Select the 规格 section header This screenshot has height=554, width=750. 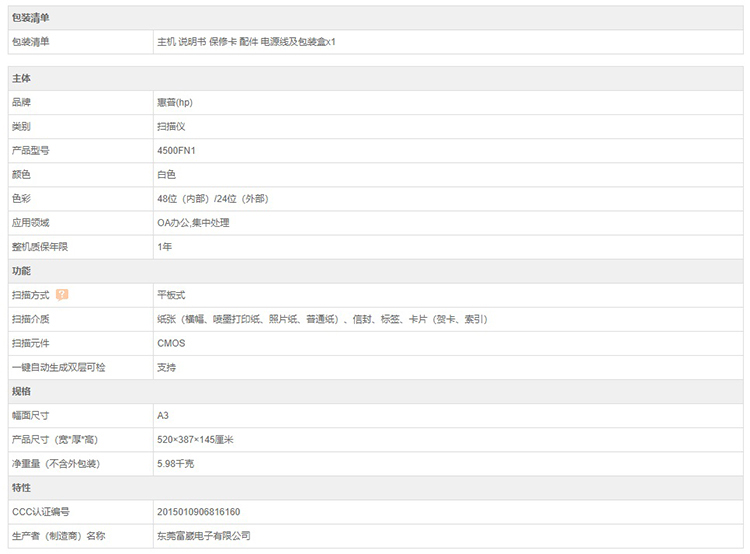click(21, 391)
